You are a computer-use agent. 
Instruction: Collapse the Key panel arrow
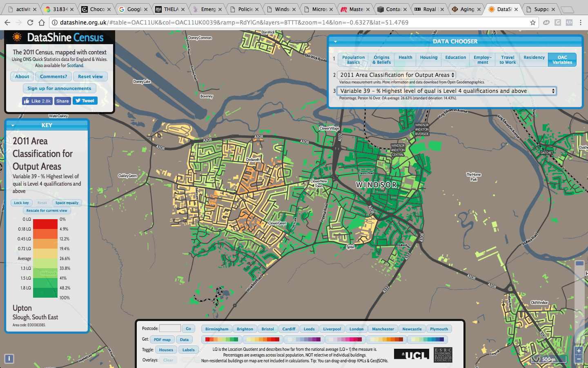[13, 125]
